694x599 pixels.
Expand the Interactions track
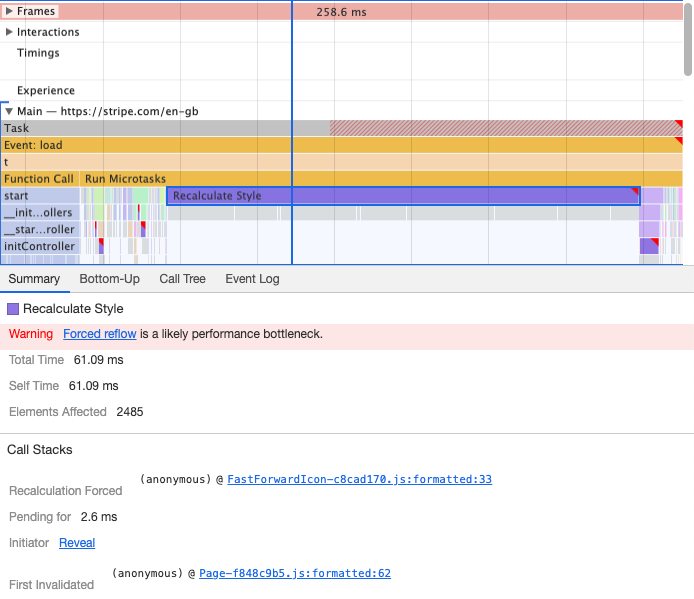coord(9,32)
